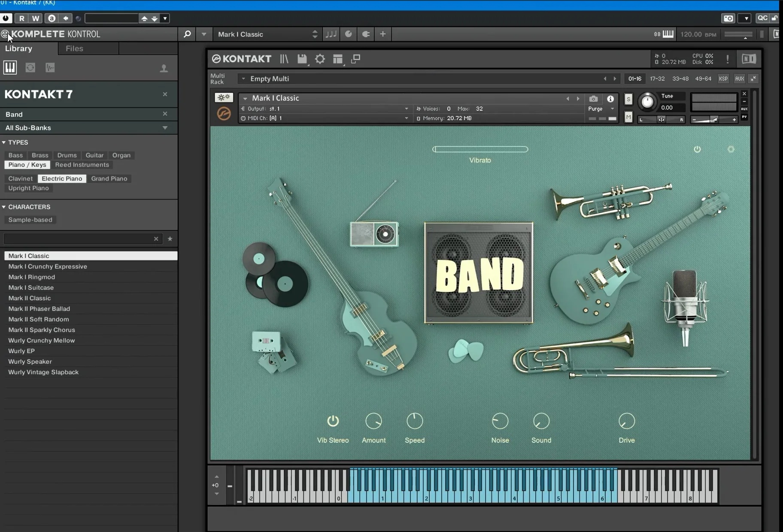Viewport: 783px width, 532px height.
Task: Select the one-shots waveform icon in Library
Action: (x=50, y=67)
